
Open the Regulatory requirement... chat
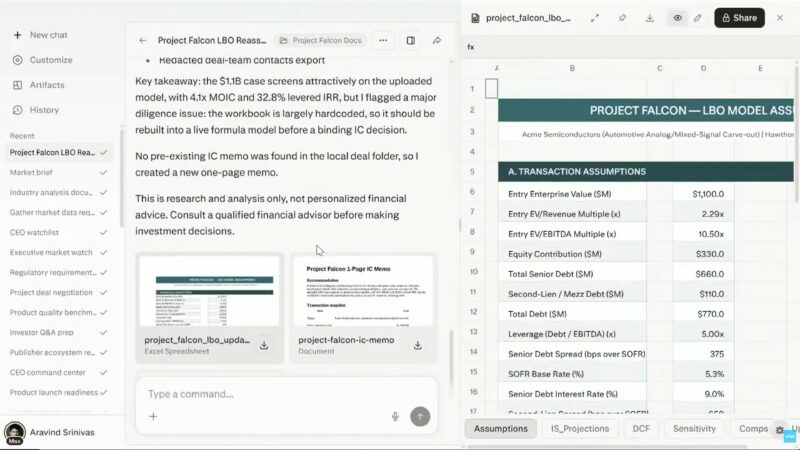[58, 272]
